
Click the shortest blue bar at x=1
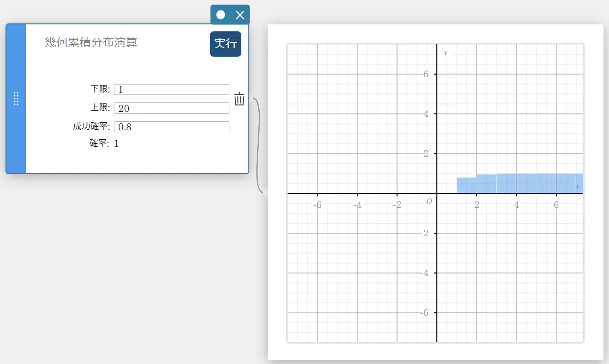pos(466,185)
